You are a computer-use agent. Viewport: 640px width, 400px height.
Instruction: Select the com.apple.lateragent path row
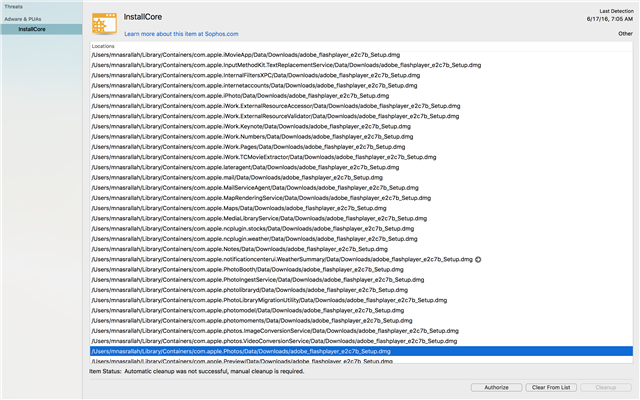coord(361,167)
